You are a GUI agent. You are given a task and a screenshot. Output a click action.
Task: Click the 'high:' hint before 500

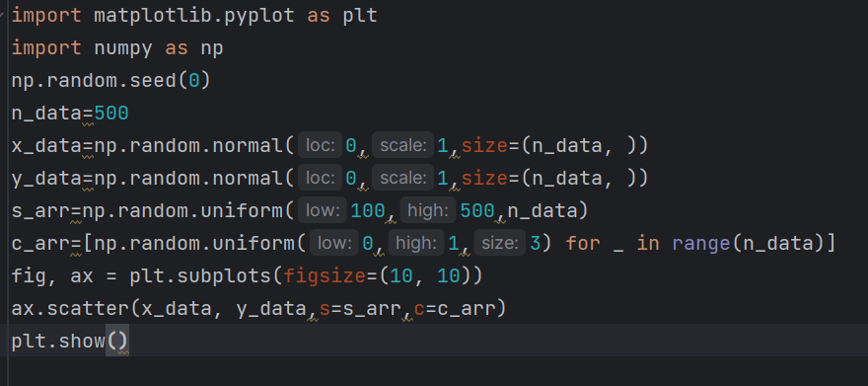coord(428,211)
